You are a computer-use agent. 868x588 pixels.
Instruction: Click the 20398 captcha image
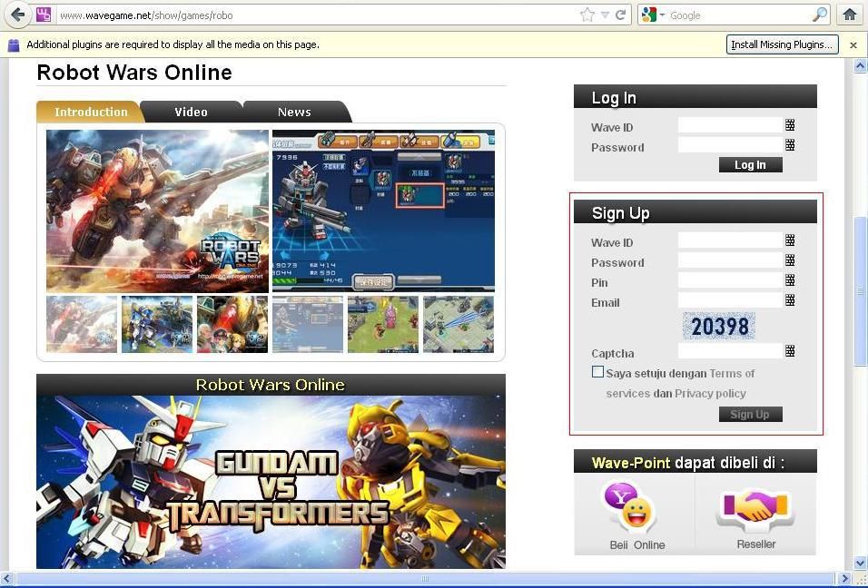(719, 327)
